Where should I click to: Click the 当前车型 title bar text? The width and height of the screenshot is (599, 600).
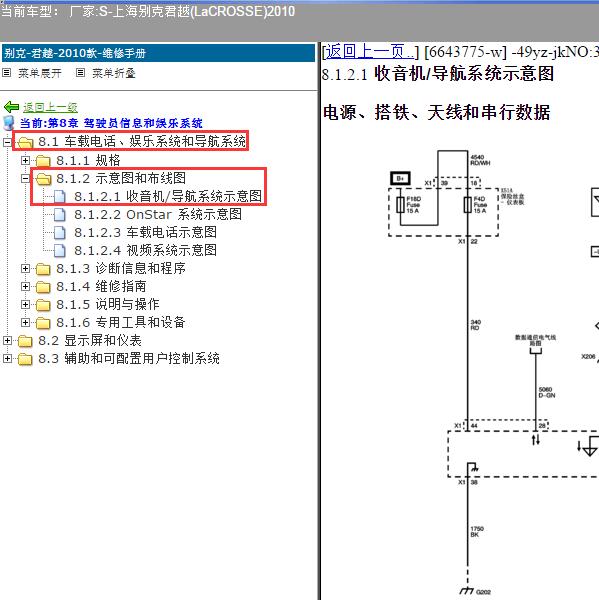coord(148,11)
